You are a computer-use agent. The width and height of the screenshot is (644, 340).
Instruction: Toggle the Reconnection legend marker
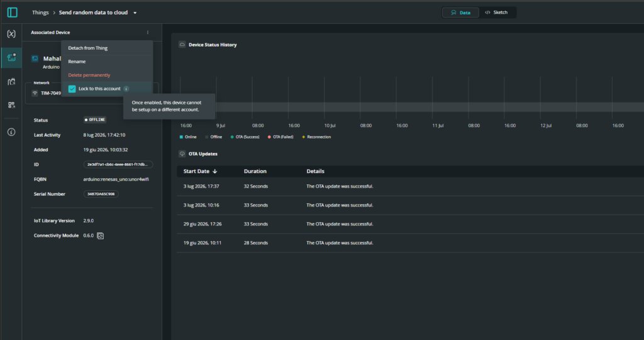[304, 137]
